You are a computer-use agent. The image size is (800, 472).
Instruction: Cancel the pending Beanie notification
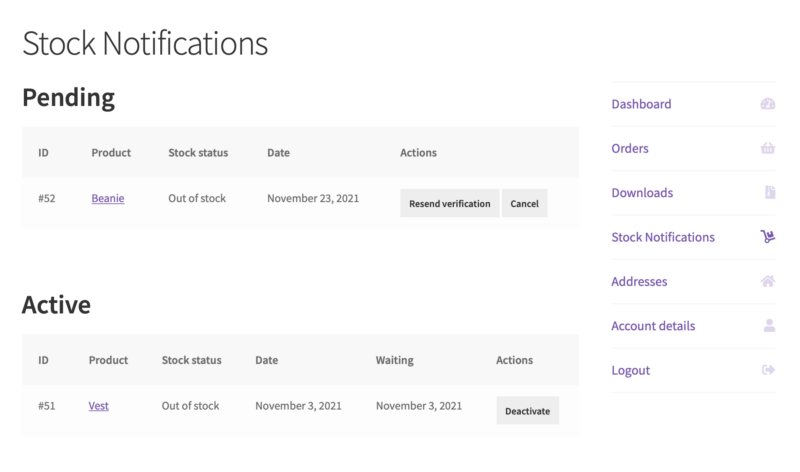pyautogui.click(x=524, y=203)
